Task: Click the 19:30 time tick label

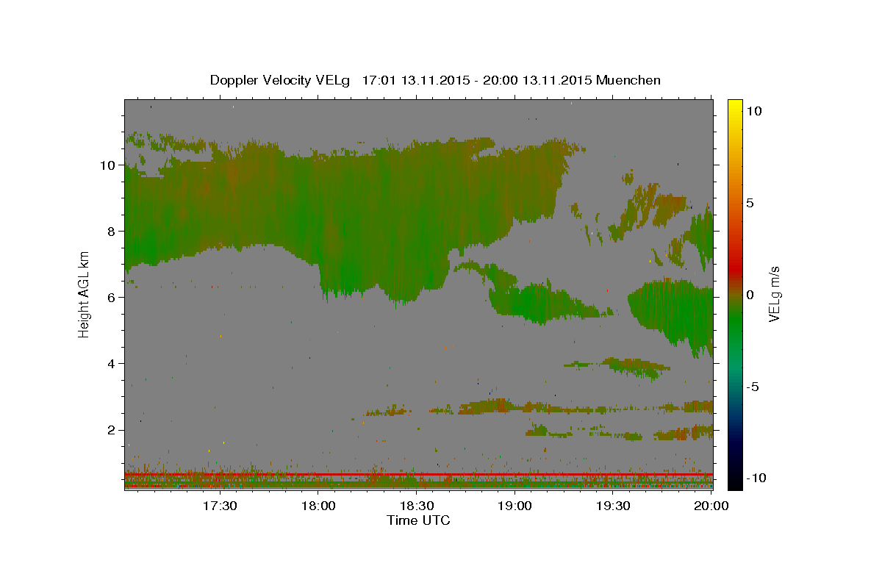Action: 612,506
